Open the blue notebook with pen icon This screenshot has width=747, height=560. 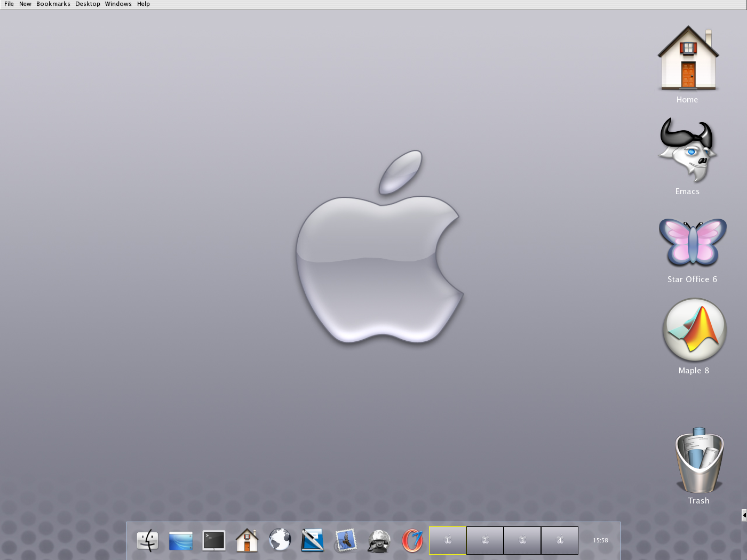tap(313, 540)
